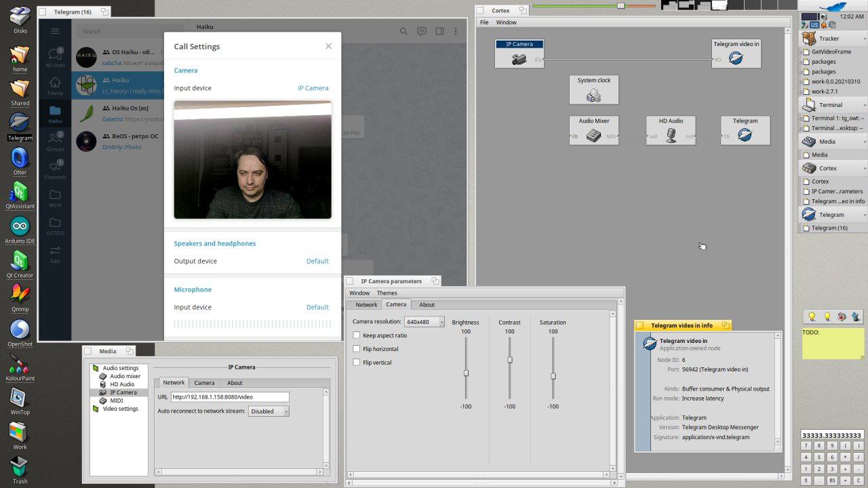Collapse the Cortex group in Deskbar
This screenshot has width=868, height=488.
coord(864,168)
